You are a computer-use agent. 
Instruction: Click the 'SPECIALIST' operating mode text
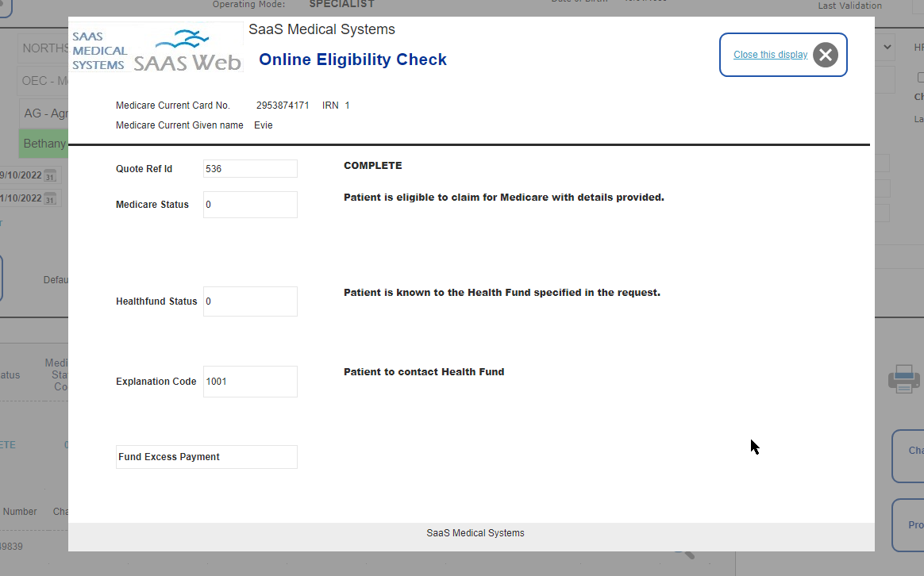point(342,4)
